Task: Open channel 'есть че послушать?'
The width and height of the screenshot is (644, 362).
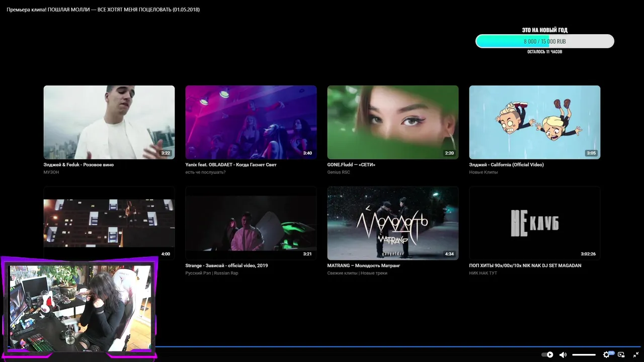Action: (x=205, y=172)
